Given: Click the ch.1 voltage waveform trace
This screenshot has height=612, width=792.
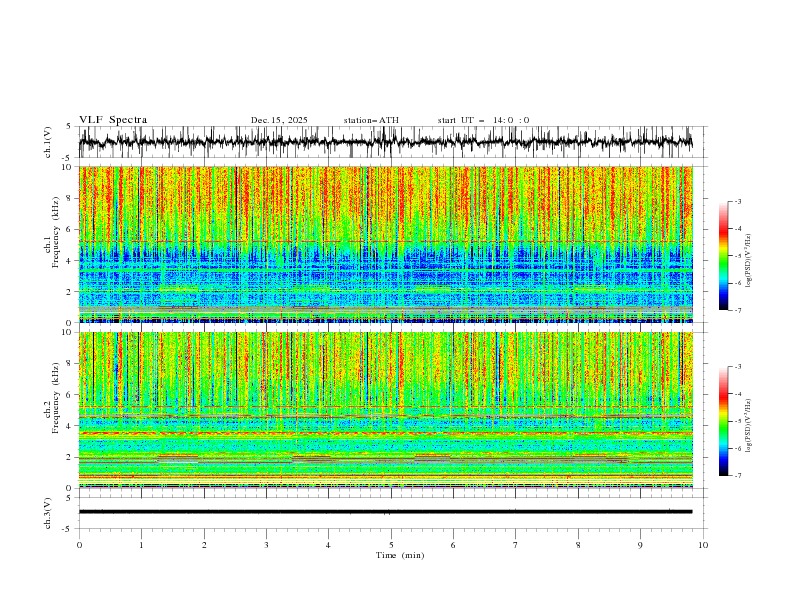Looking at the screenshot, I should [x=385, y=142].
